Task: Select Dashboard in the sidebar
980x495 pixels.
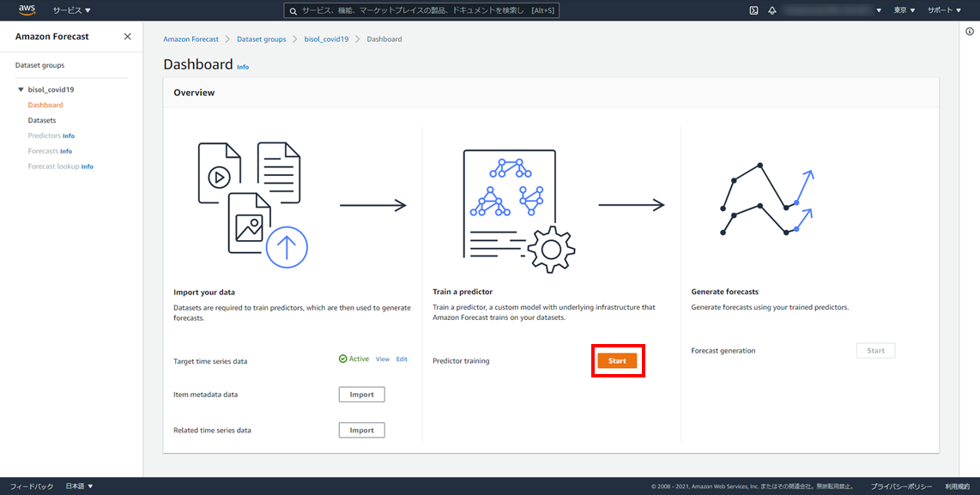Action: 45,105
